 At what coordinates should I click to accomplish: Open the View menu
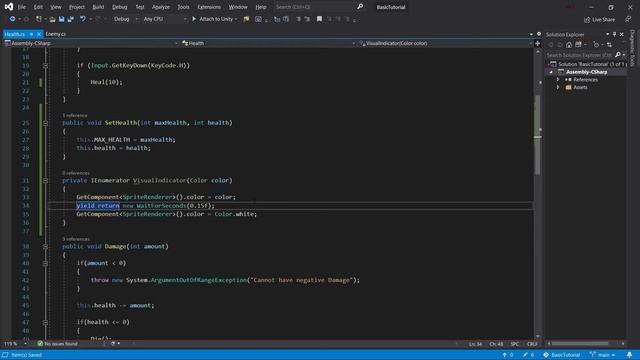(x=56, y=7)
